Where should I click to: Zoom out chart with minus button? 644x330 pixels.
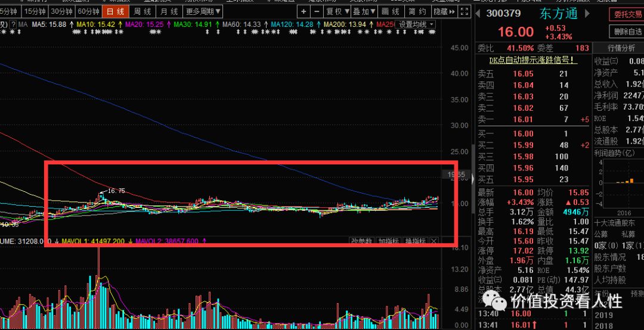point(316,11)
